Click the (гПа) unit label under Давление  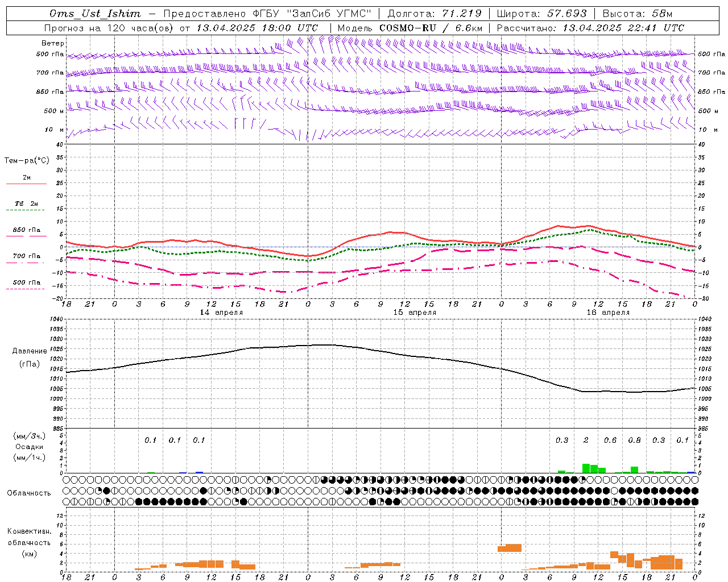point(28,364)
